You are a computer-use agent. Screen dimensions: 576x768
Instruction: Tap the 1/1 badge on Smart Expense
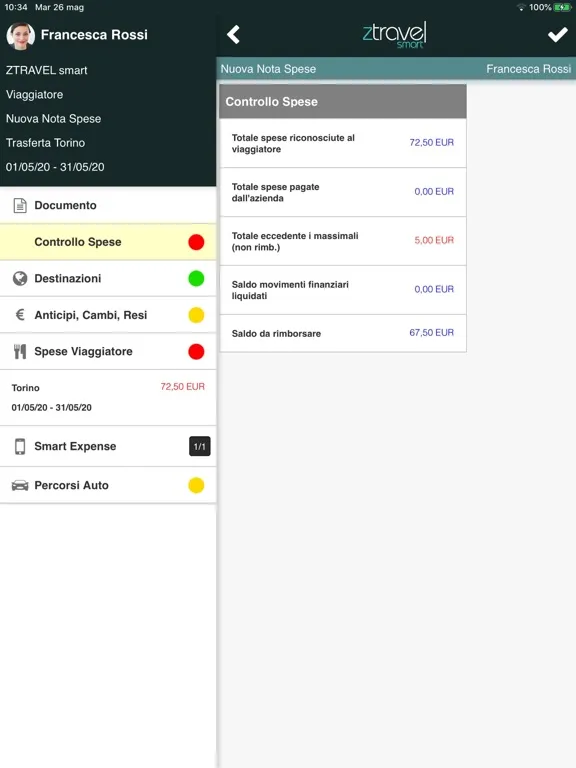click(200, 446)
